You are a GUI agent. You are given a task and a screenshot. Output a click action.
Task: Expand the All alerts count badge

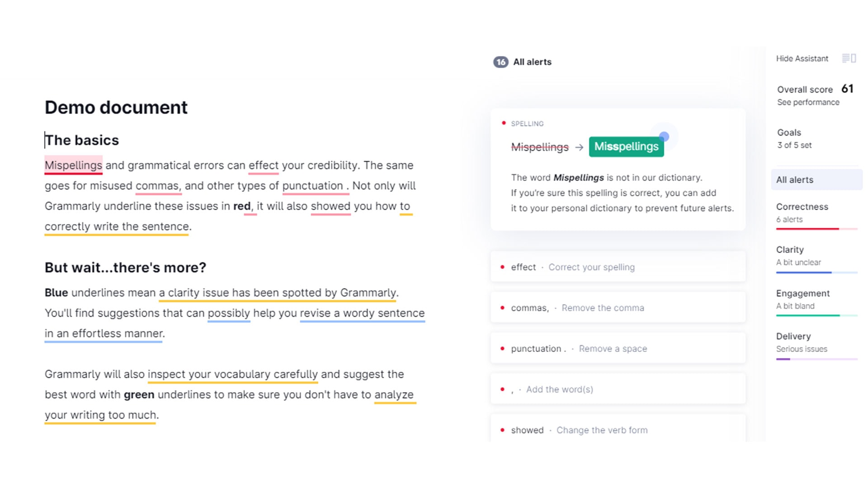tap(501, 61)
